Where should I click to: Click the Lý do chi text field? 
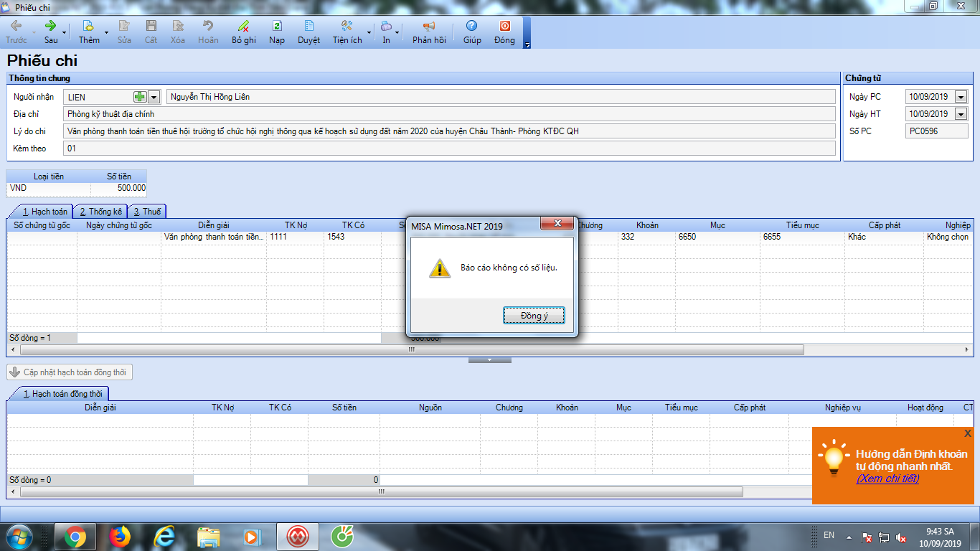[449, 131]
